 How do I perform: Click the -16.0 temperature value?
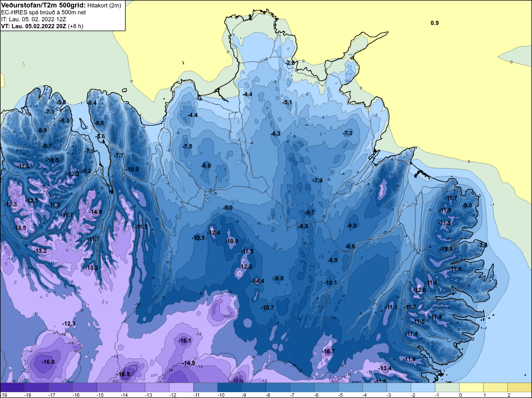48,362
